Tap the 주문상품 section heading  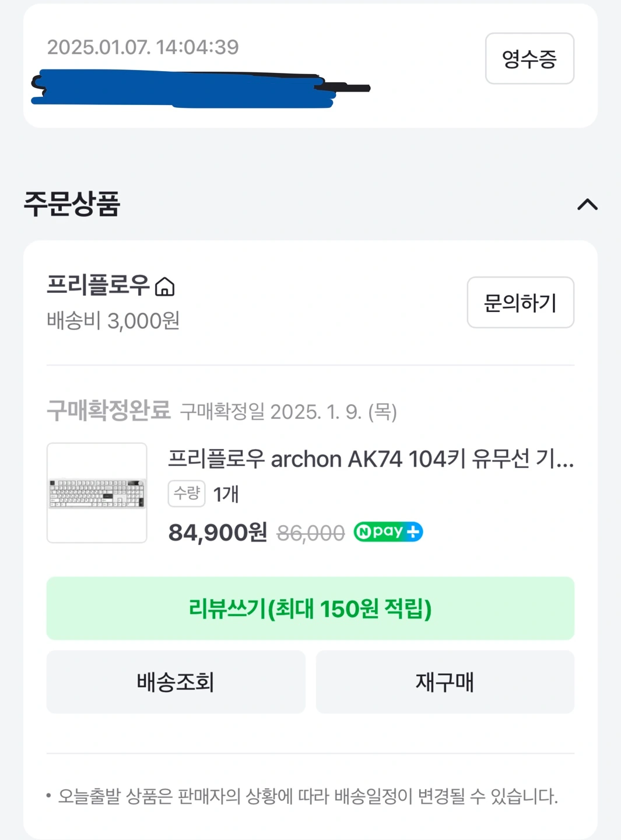(x=72, y=204)
